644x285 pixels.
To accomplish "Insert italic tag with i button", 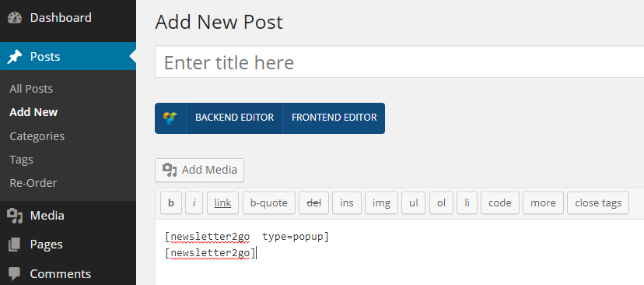I will (194, 202).
